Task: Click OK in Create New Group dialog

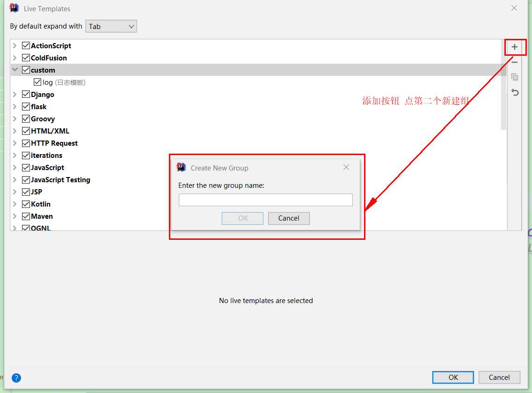Action: tap(242, 218)
